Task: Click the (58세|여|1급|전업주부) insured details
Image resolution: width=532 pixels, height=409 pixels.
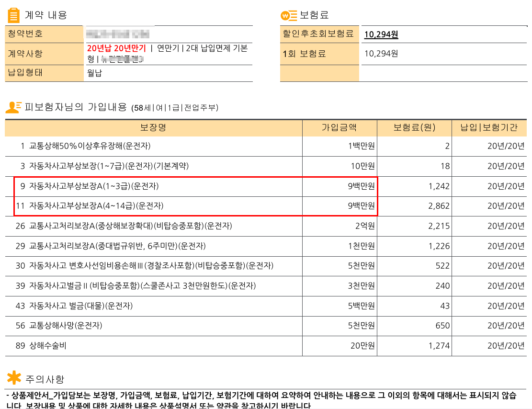Action: point(175,108)
